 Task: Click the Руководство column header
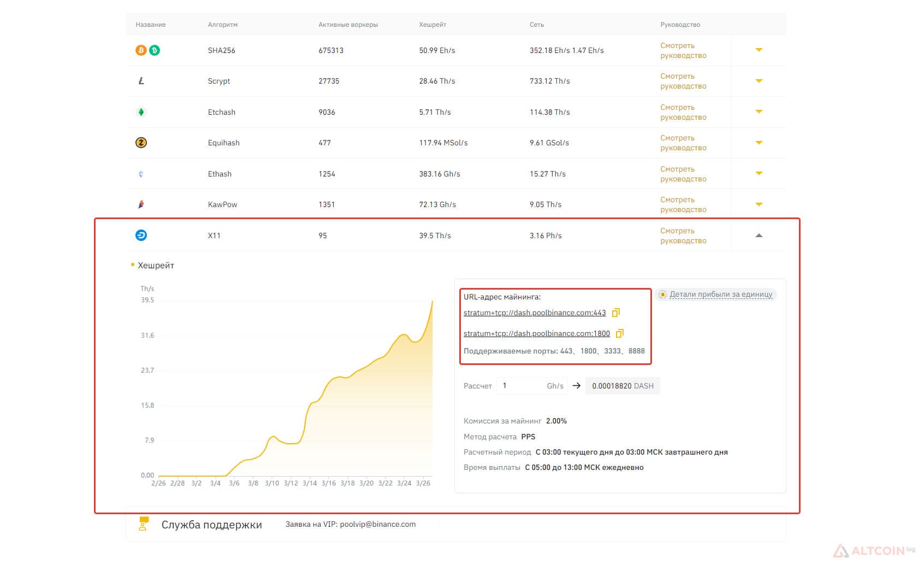[x=680, y=25]
